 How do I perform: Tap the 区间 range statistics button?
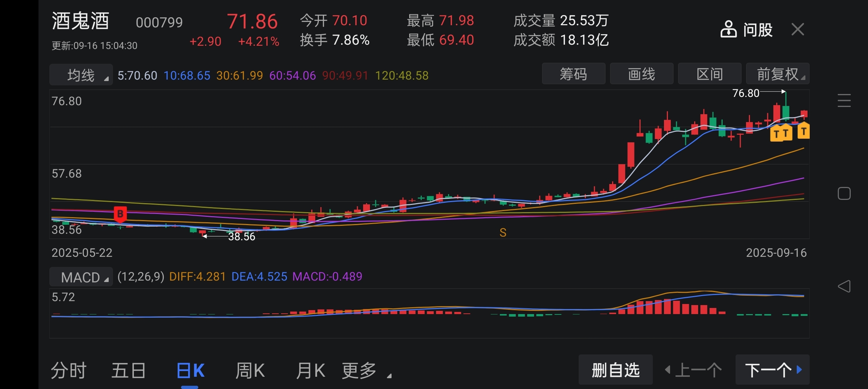coord(710,74)
